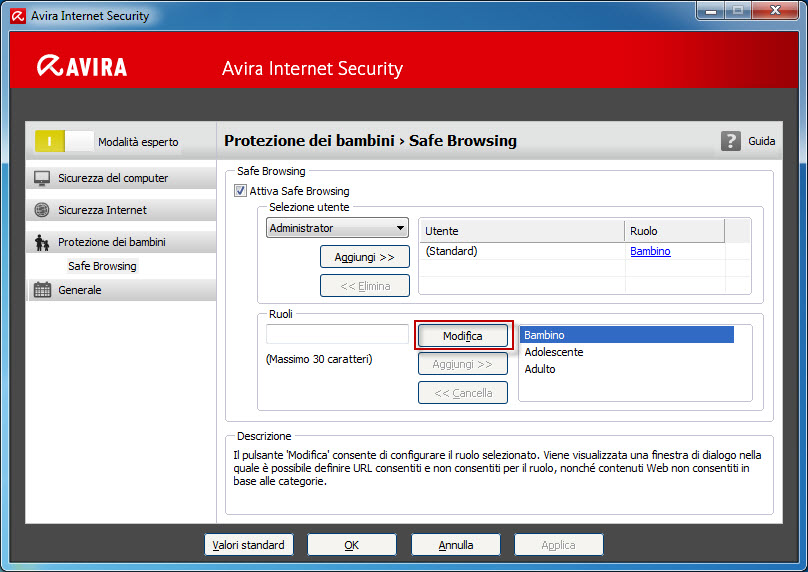
Task: Click the Guida help link
Action: click(x=762, y=141)
